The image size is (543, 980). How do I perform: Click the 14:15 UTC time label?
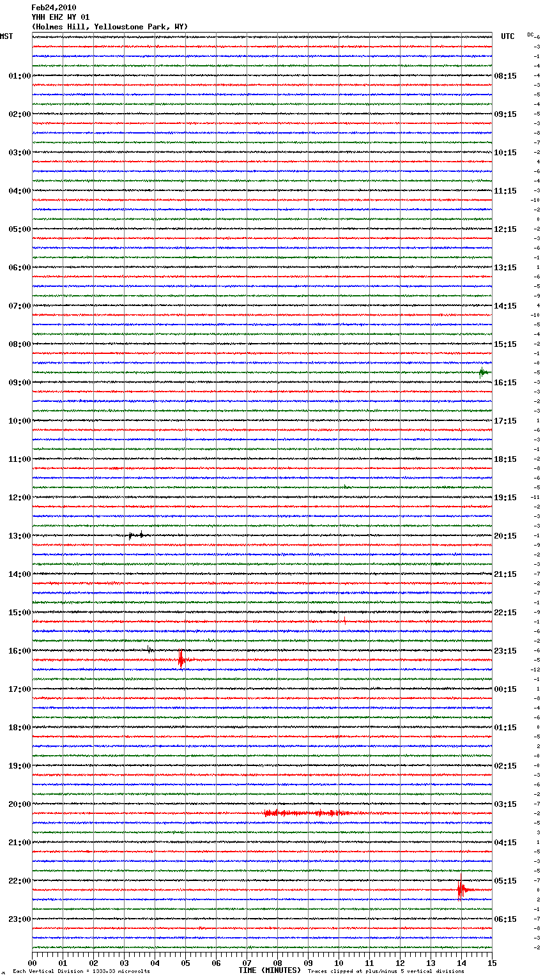click(x=505, y=306)
